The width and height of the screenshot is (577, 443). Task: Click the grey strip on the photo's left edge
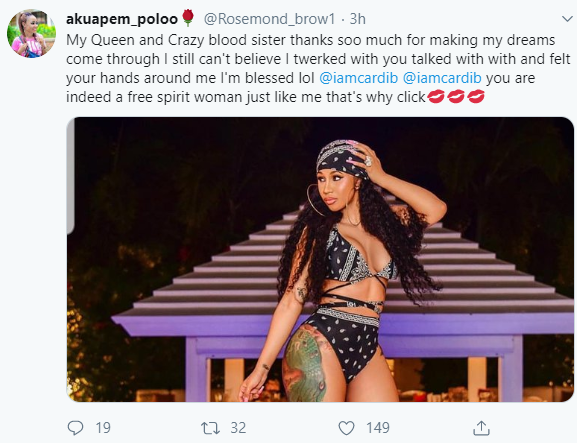tap(70, 176)
